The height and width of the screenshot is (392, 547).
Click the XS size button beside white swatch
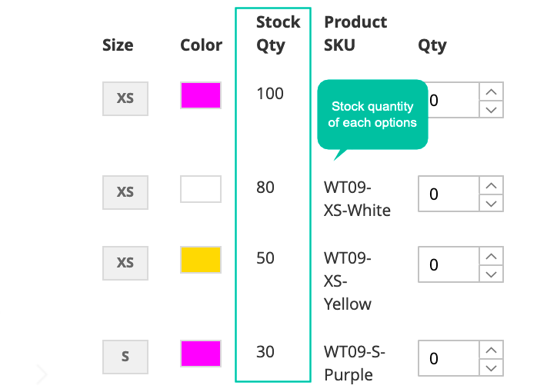point(125,192)
